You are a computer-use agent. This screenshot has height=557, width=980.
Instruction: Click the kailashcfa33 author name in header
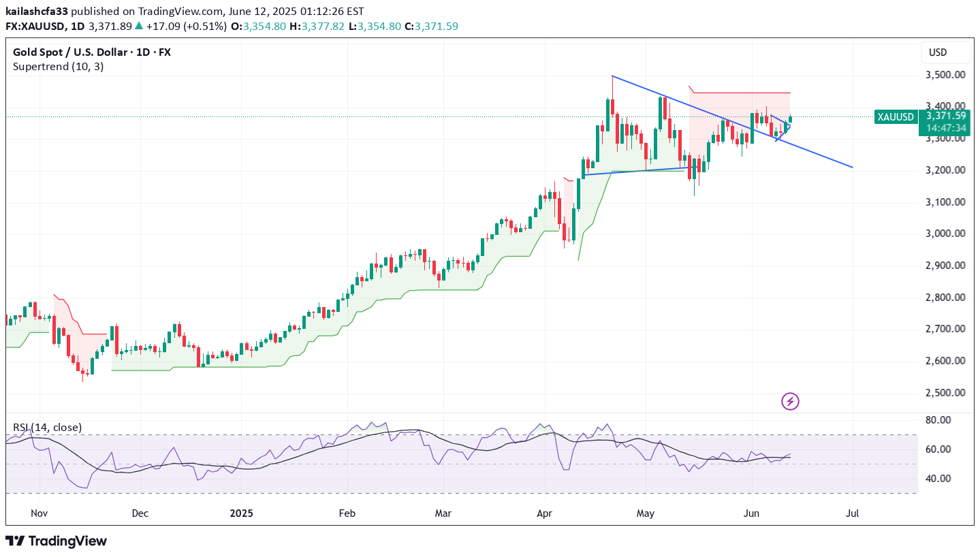click(37, 12)
